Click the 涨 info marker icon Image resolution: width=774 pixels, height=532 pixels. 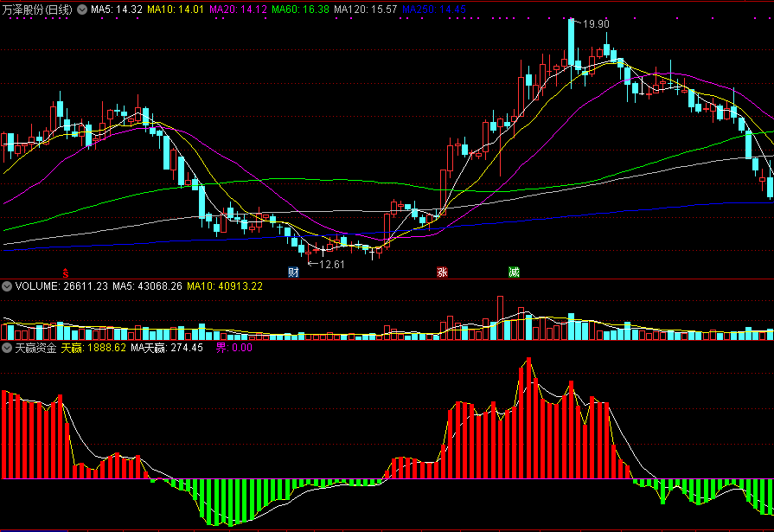coord(442,272)
